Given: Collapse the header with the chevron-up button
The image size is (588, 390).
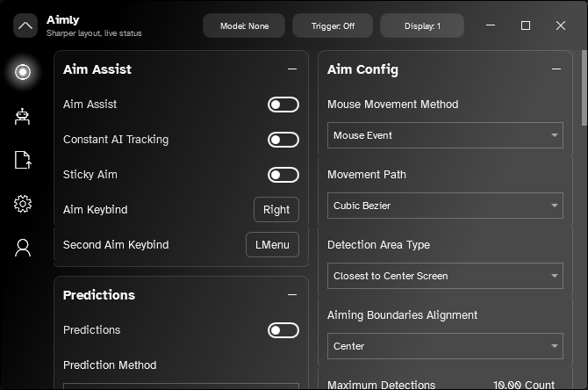Looking at the screenshot, I should coord(25,25).
